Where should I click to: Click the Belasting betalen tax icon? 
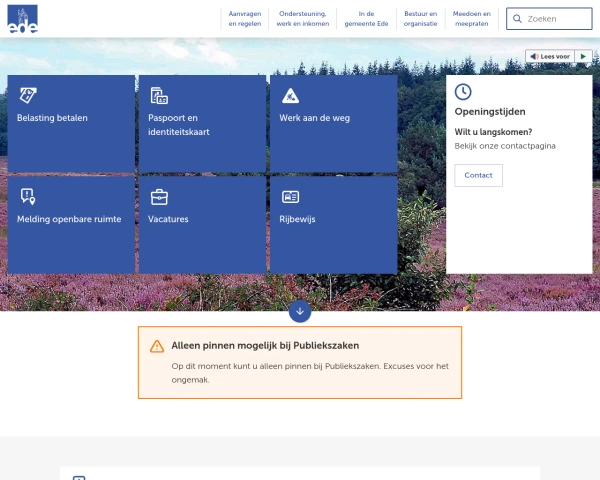[28, 95]
